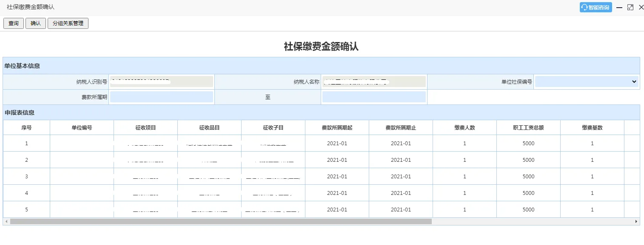
Task: Open the 智能咨询 assistant
Action: [596, 7]
